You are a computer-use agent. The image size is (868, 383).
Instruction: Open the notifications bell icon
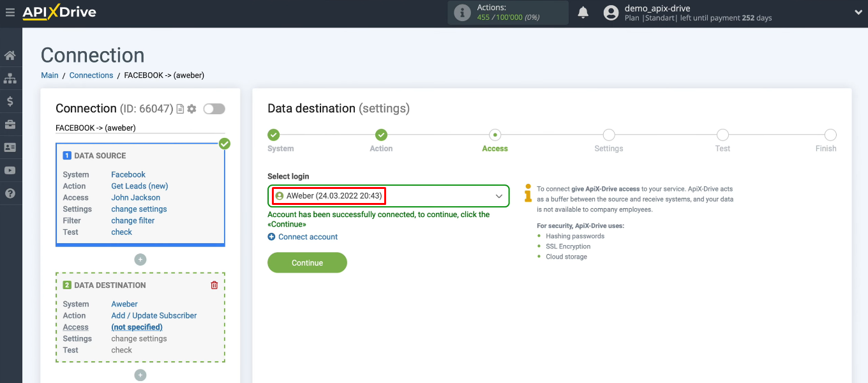[583, 11]
